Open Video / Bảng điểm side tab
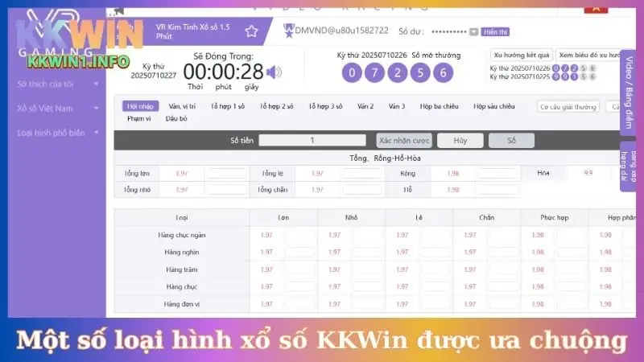Image resolution: width=644 pixels, height=362 pixels. 628,92
